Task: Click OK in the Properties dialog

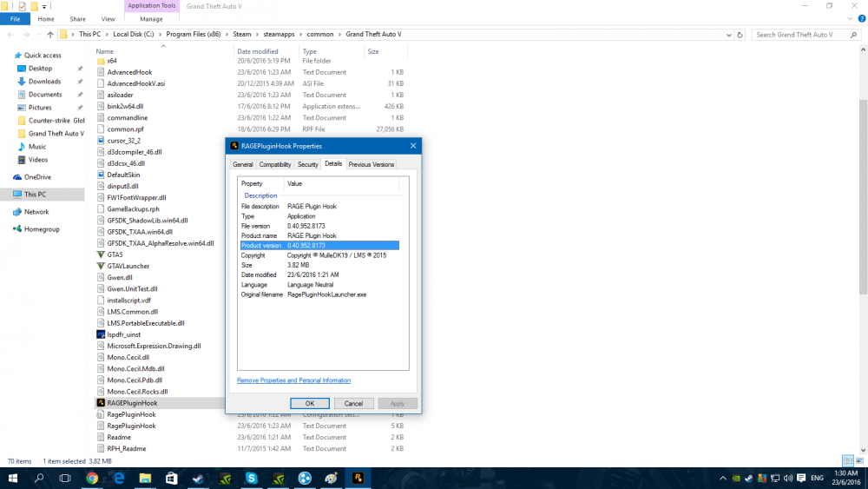Action: pyautogui.click(x=310, y=403)
